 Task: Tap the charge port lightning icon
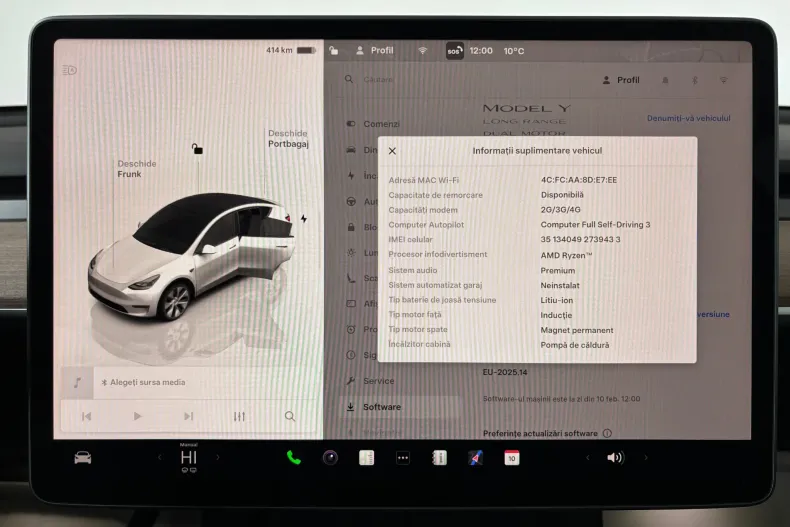pos(303,219)
